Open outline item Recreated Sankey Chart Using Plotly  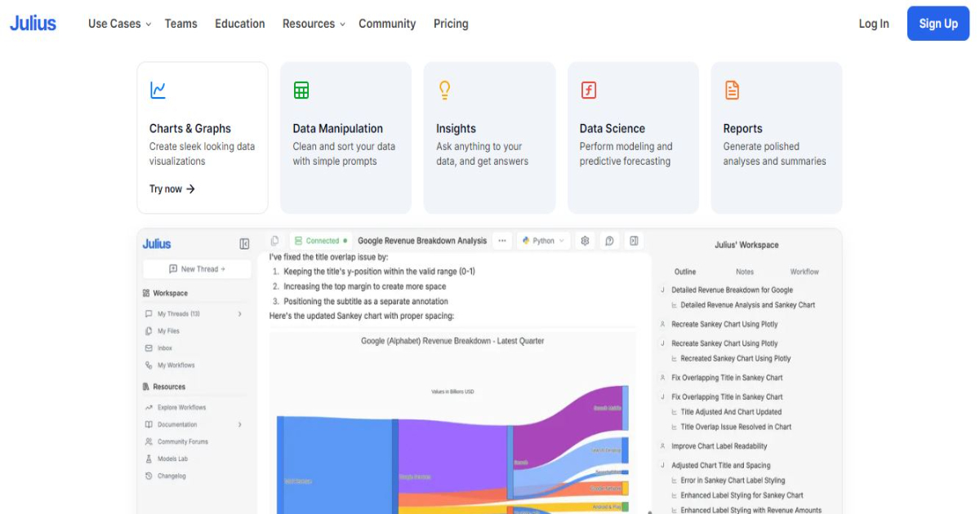coord(736,358)
